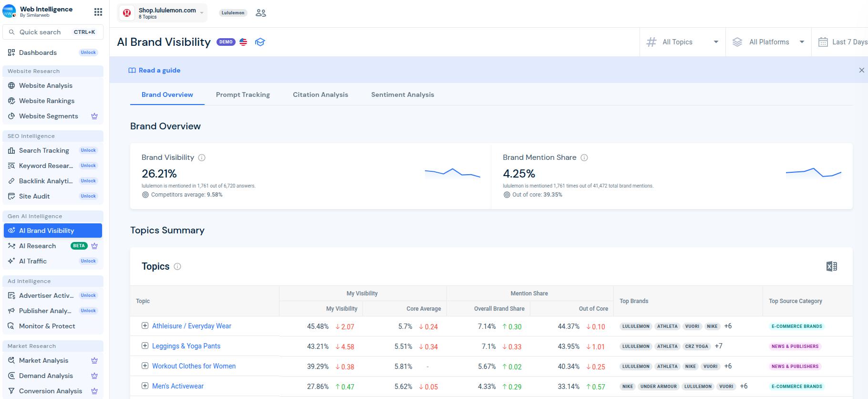Viewport: 868px width, 399px height.
Task: Click the info icon next to Brand Mention Share
Action: (x=584, y=157)
